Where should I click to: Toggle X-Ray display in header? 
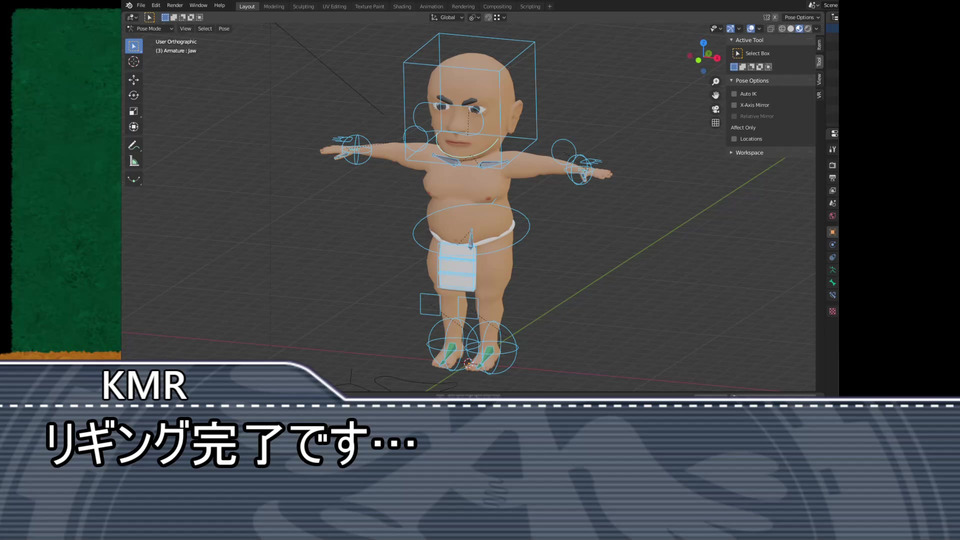click(770, 29)
